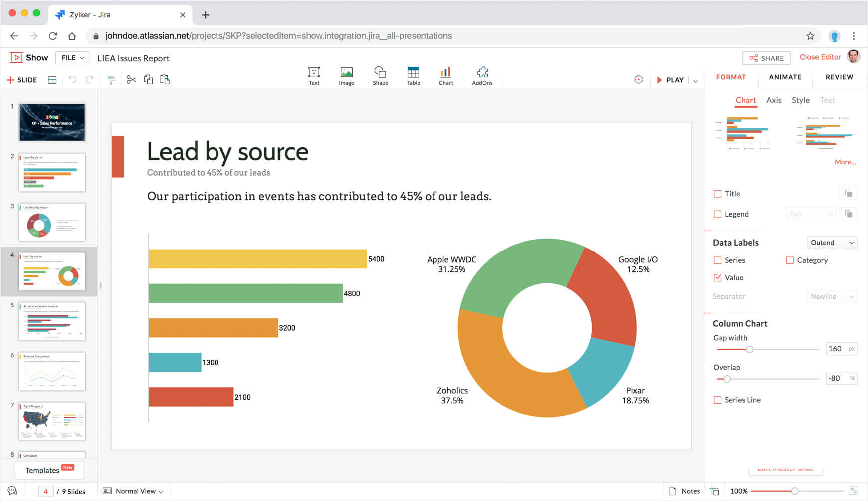Image resolution: width=868 pixels, height=501 pixels.
Task: Expand the FILE menu dropdown
Action: (x=72, y=58)
